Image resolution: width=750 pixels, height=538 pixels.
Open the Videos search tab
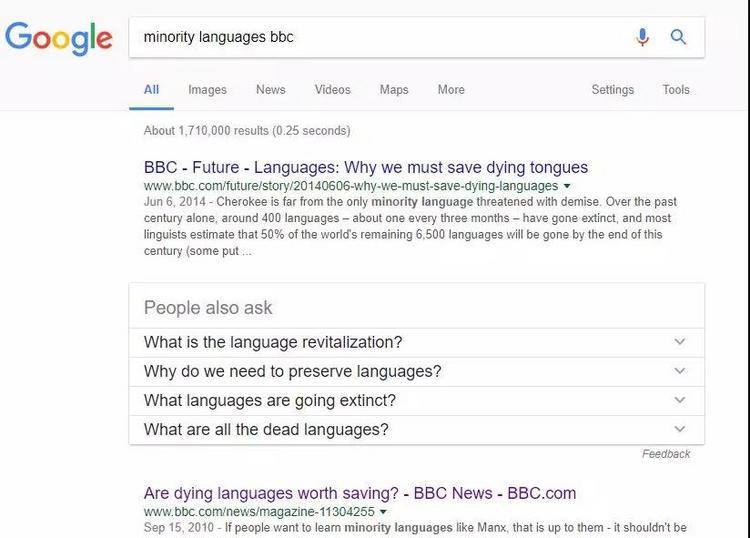click(x=332, y=90)
